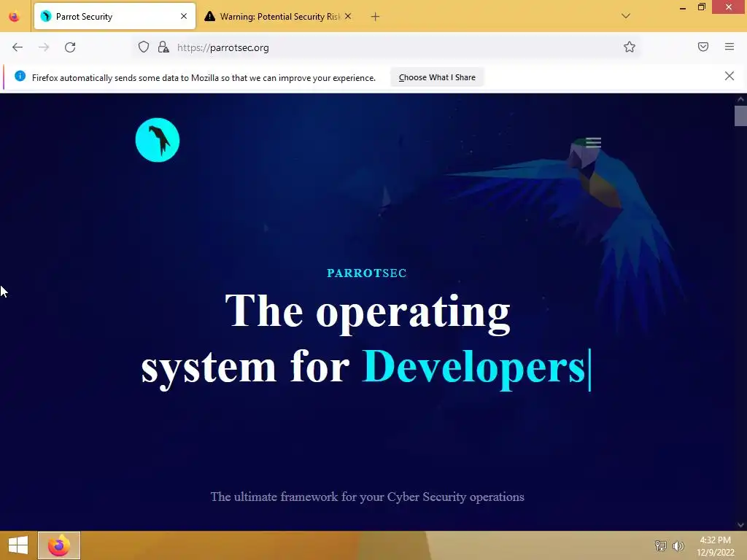List all tabs with the chevron
The width and height of the screenshot is (747, 560).
[626, 16]
